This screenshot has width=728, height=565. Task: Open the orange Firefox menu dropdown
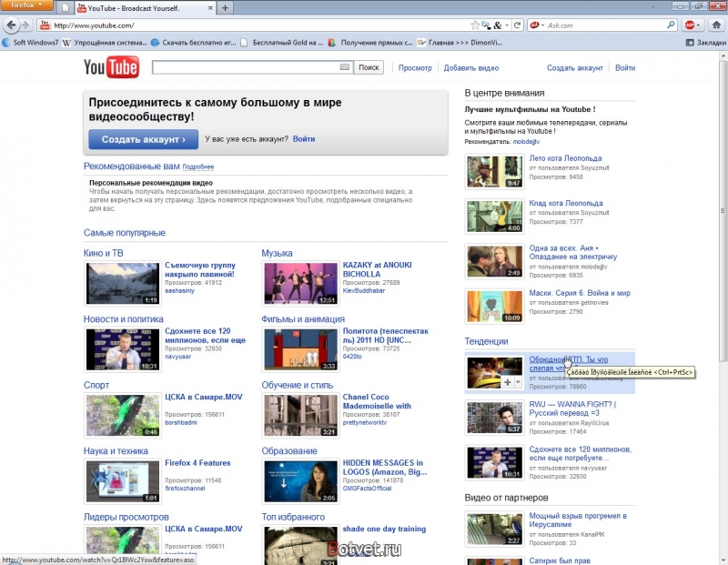pyautogui.click(x=26, y=5)
